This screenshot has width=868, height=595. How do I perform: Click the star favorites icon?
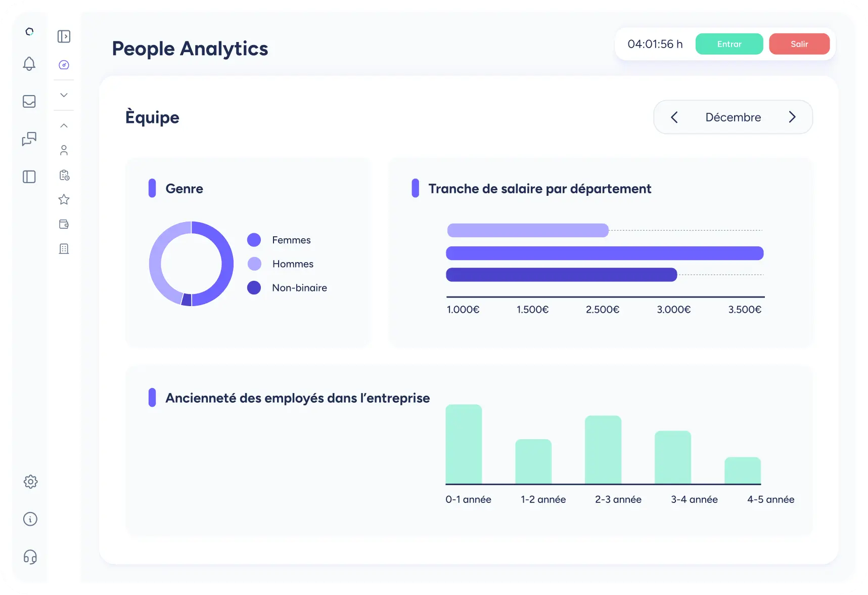pos(64,199)
